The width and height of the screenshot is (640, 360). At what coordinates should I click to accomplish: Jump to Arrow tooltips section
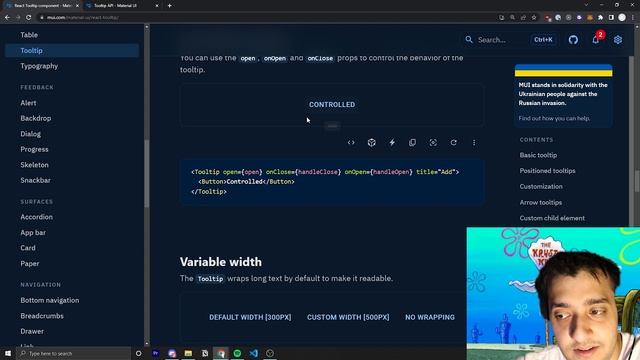point(540,202)
